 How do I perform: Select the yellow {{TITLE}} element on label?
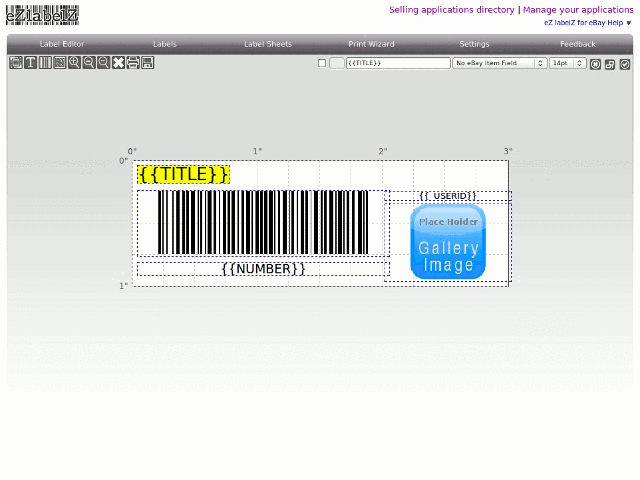coord(184,174)
